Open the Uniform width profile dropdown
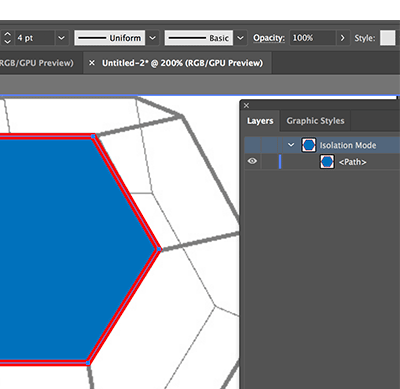400x389 pixels. point(152,38)
